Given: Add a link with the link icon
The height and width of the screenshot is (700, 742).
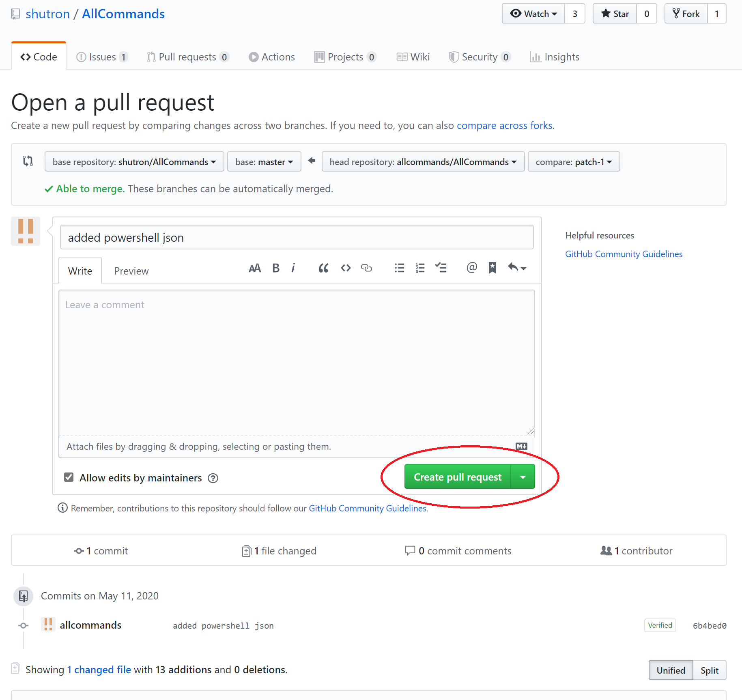Looking at the screenshot, I should 366,268.
